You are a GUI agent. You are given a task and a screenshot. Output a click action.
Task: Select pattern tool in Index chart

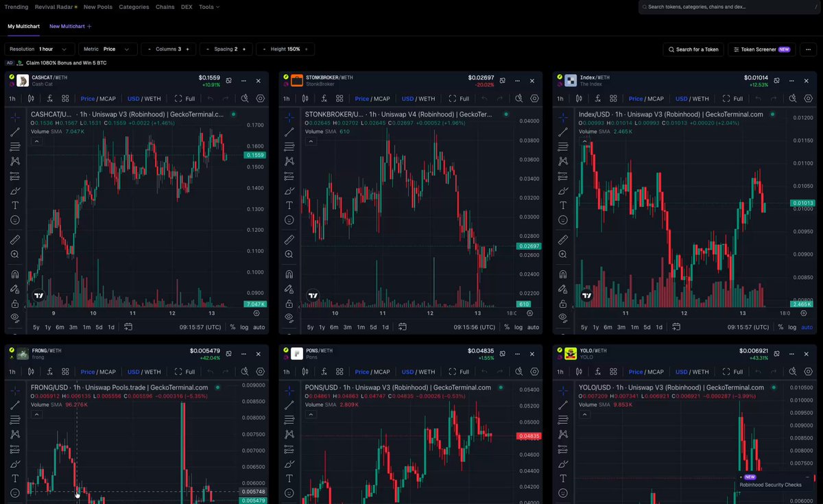pos(564,161)
